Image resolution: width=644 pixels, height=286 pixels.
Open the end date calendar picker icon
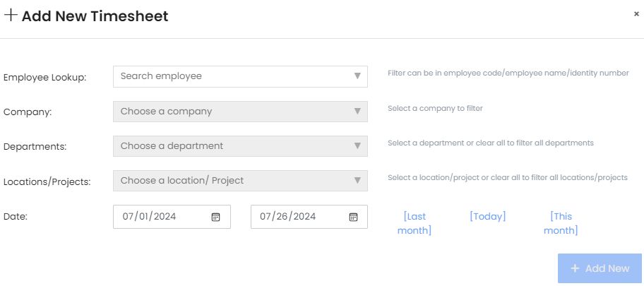coord(354,217)
